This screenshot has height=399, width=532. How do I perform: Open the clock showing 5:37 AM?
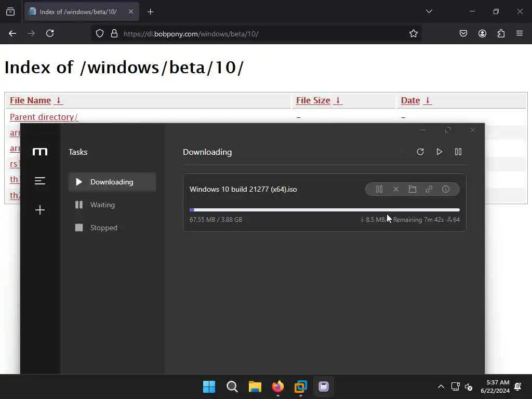495,387
